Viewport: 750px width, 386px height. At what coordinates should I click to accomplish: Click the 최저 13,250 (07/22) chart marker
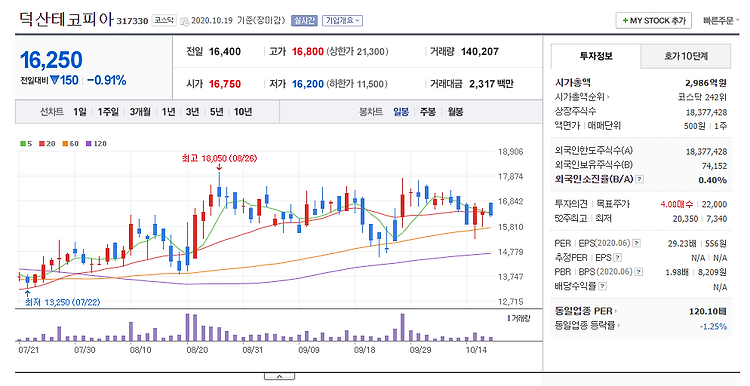tap(62, 302)
